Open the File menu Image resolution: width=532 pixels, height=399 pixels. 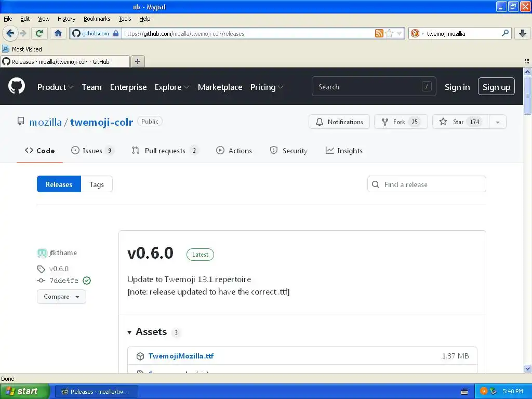pyautogui.click(x=8, y=19)
